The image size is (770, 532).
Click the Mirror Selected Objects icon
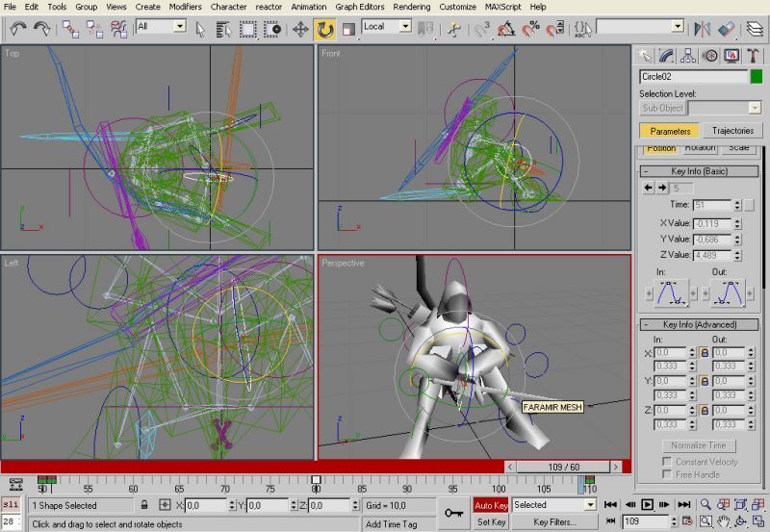click(x=703, y=30)
